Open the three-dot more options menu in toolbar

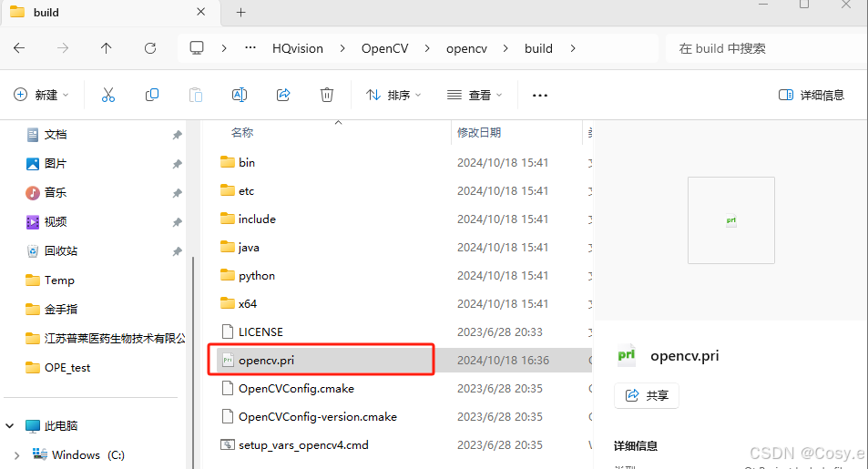click(x=540, y=96)
